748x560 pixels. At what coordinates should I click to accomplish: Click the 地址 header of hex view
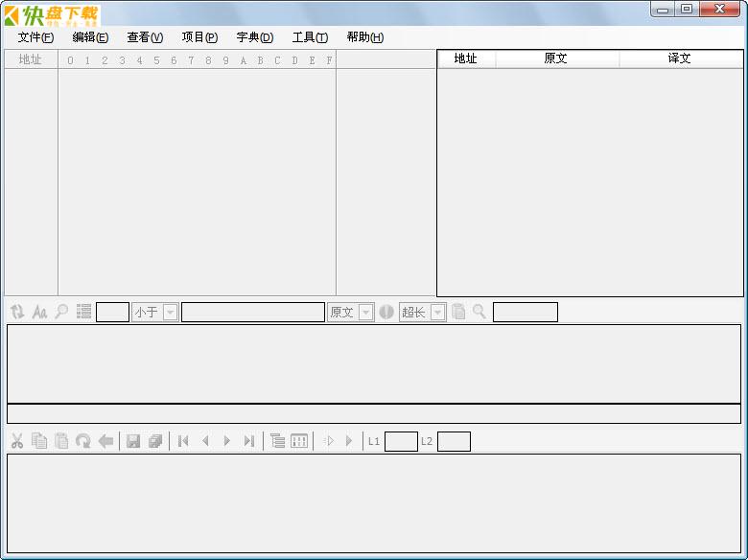pyautogui.click(x=31, y=59)
